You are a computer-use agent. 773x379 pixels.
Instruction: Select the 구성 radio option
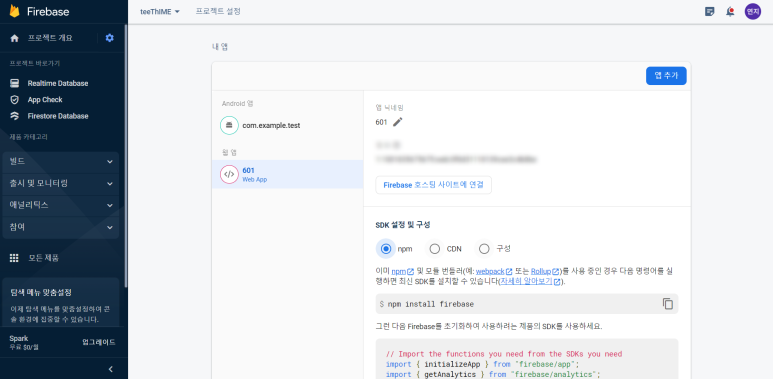pyautogui.click(x=484, y=249)
